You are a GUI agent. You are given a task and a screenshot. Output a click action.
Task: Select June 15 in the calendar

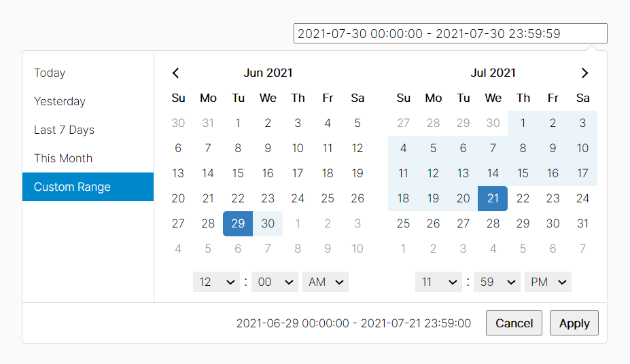pos(238,173)
